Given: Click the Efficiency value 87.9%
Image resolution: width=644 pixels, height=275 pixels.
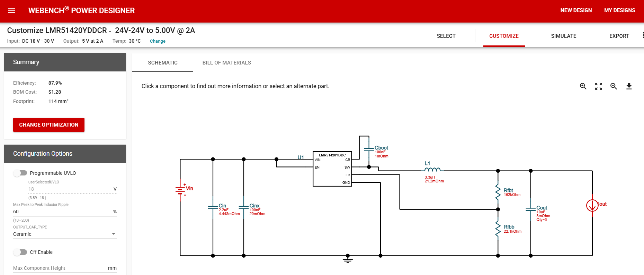Looking at the screenshot, I should (x=55, y=83).
